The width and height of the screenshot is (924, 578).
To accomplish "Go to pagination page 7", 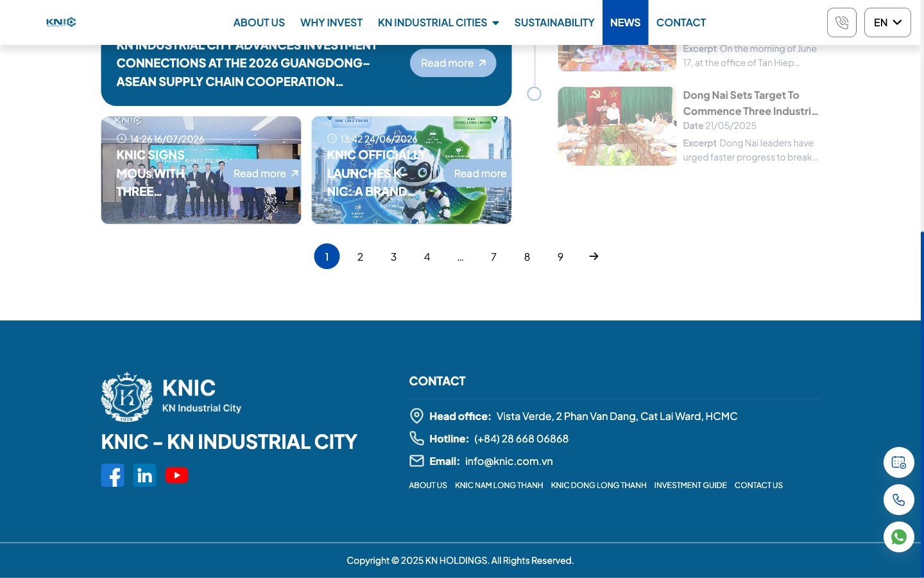I will [493, 256].
